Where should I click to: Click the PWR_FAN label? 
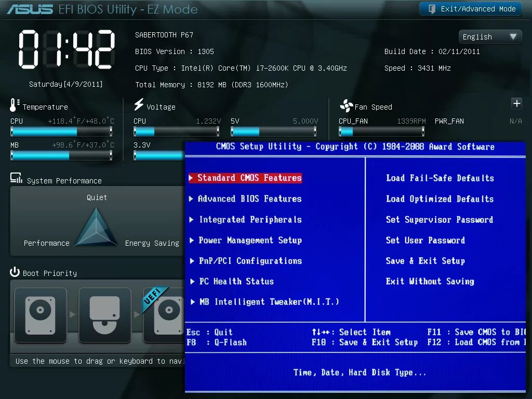click(x=449, y=121)
